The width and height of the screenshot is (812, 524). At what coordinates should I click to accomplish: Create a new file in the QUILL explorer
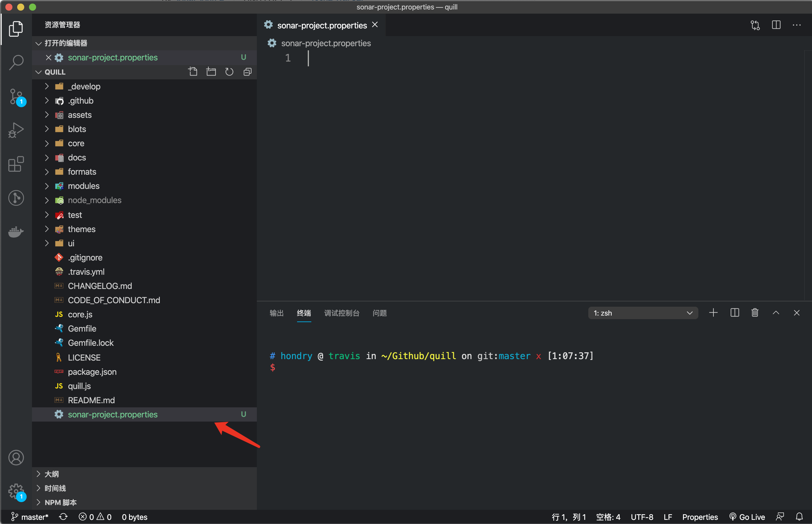(x=193, y=71)
